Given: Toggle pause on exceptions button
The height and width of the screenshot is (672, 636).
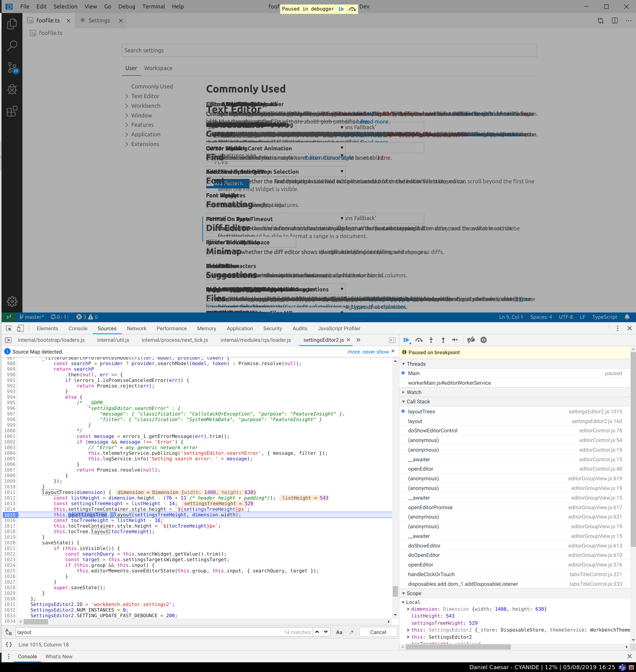Looking at the screenshot, I should click(x=483, y=340).
